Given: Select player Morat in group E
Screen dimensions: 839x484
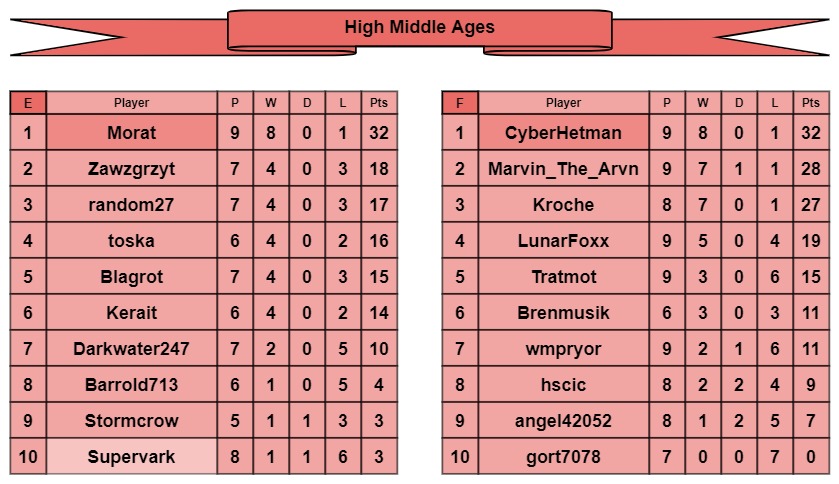Looking at the screenshot, I should coord(131,133).
